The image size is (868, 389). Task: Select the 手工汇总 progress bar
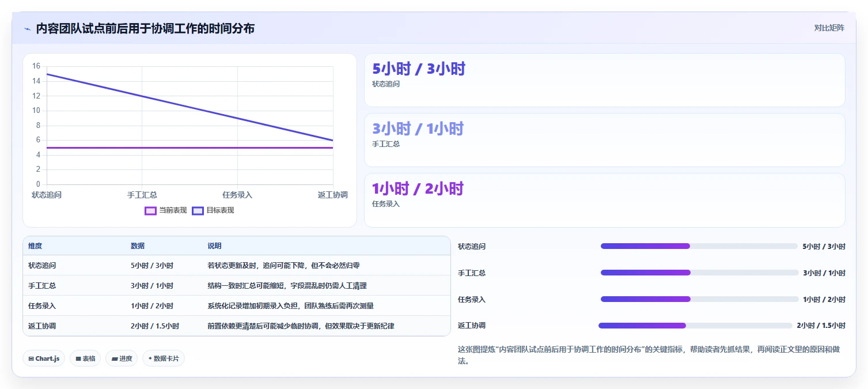[x=699, y=273]
